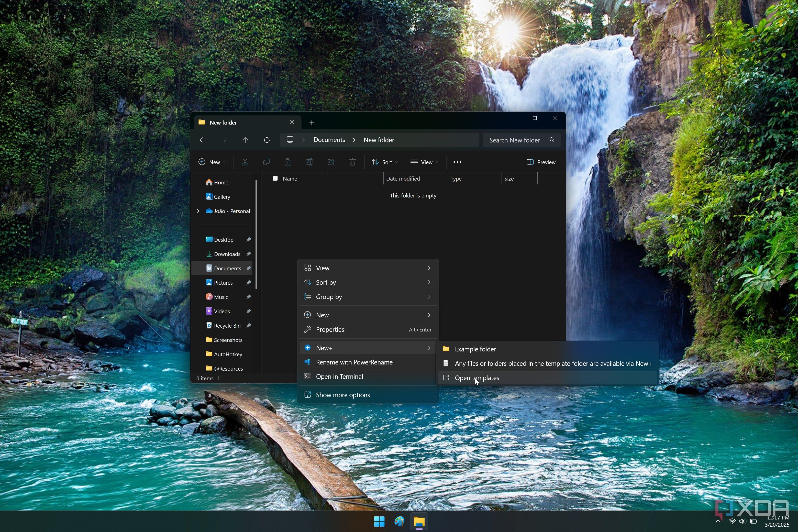Open the system tray hidden icons chevron

[x=718, y=522]
